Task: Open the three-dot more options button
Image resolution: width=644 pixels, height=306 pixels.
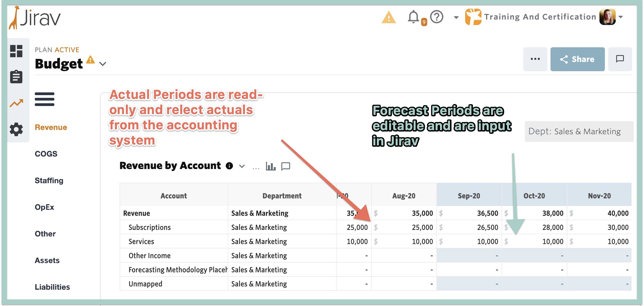Action: pyautogui.click(x=535, y=59)
